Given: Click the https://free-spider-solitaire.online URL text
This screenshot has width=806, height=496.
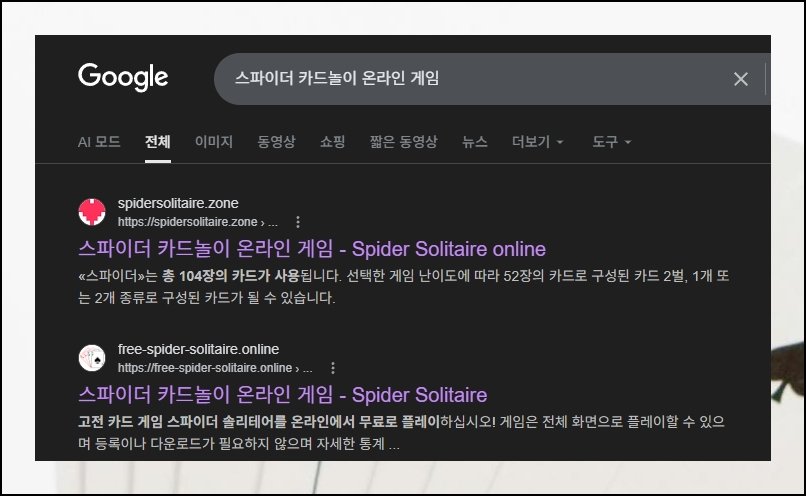Looking at the screenshot, I should (205, 368).
